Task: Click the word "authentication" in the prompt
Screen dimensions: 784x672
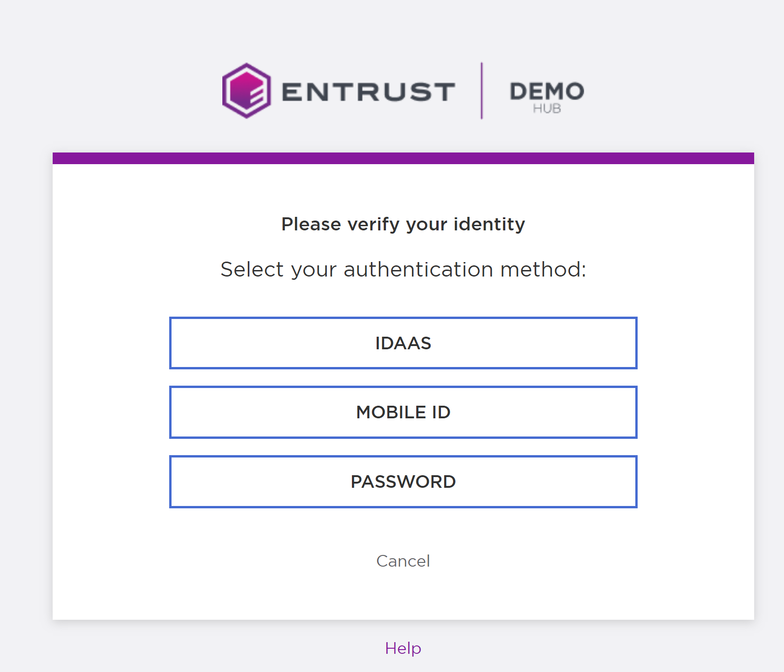Action: (418, 270)
